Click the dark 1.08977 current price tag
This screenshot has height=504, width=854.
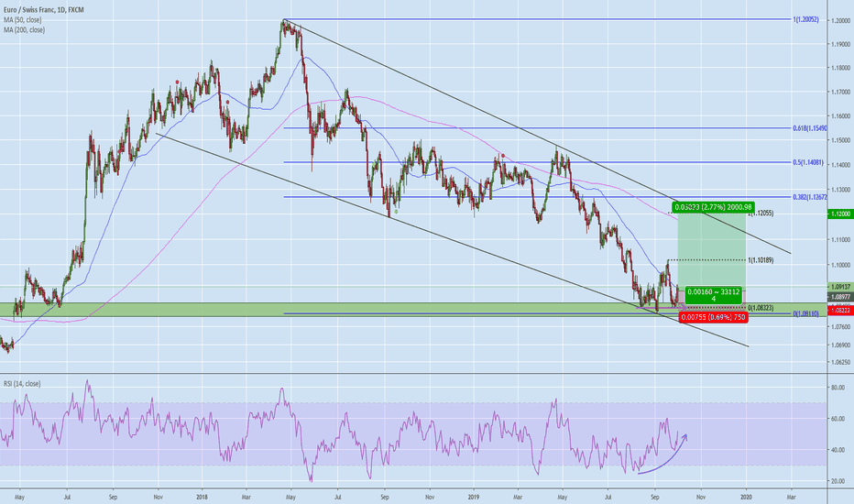(840, 297)
